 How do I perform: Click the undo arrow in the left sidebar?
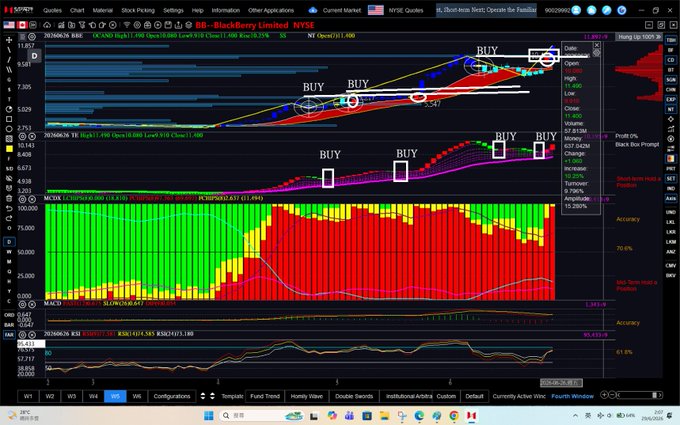pyautogui.click(x=9, y=208)
